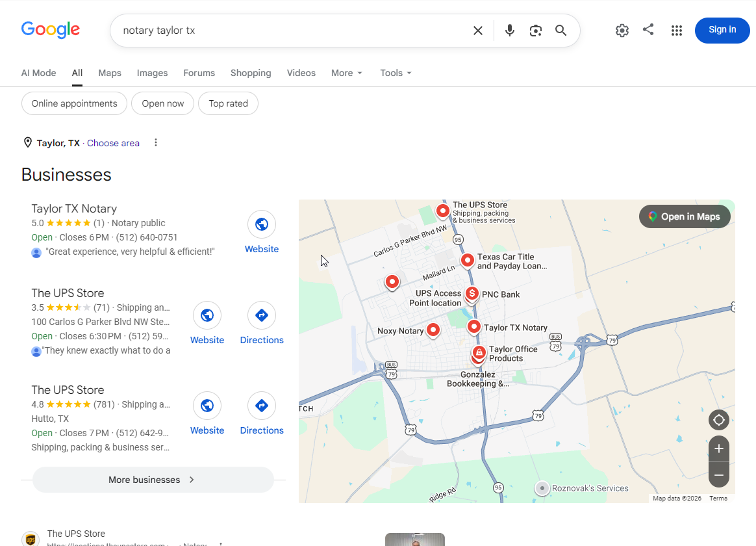Click the location pin icon by Taylor, TX
Screen dimensions: 756x546
(28, 143)
